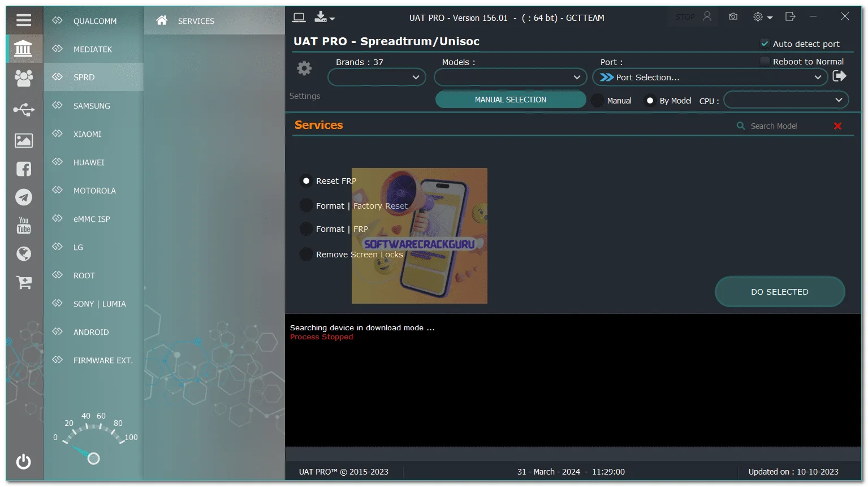
Task: Click the camera screenshot icon
Action: pyautogui.click(x=733, y=16)
